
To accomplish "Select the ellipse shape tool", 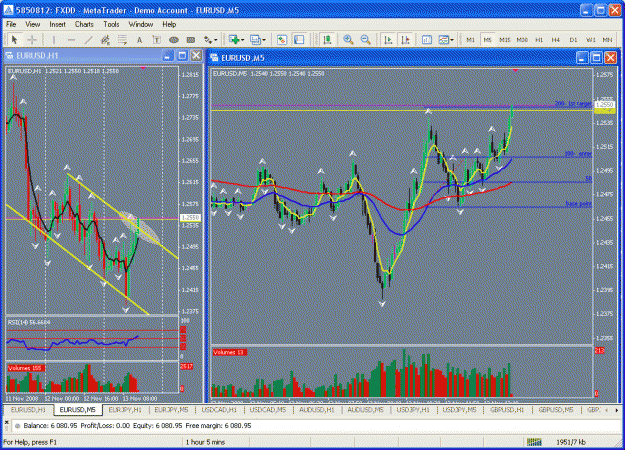I will [x=174, y=40].
